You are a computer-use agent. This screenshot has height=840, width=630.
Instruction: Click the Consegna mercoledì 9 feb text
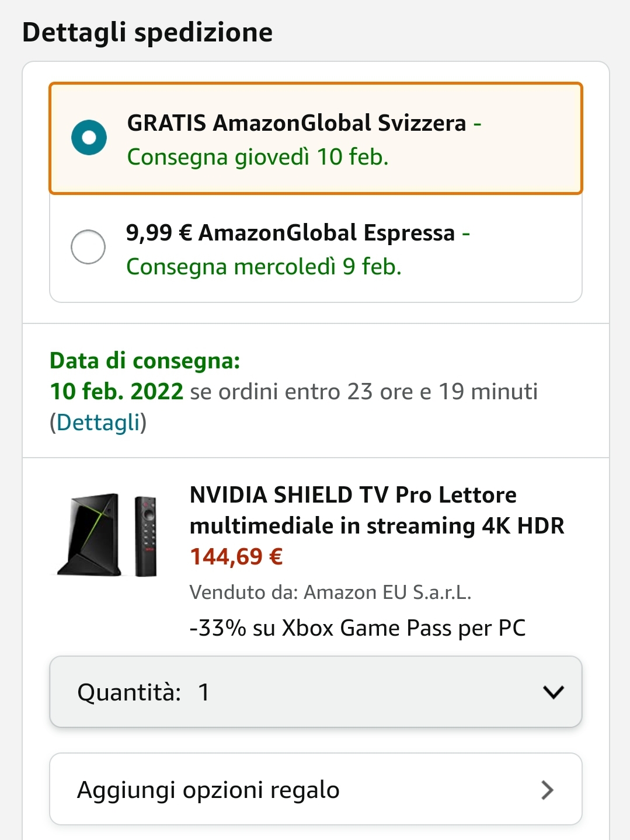pyautogui.click(x=264, y=267)
